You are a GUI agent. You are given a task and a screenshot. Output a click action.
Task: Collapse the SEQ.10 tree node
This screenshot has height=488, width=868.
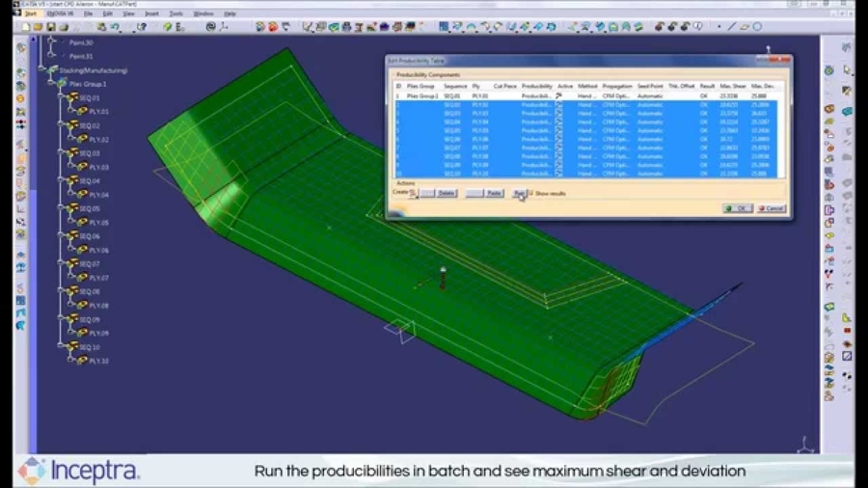coord(61,345)
